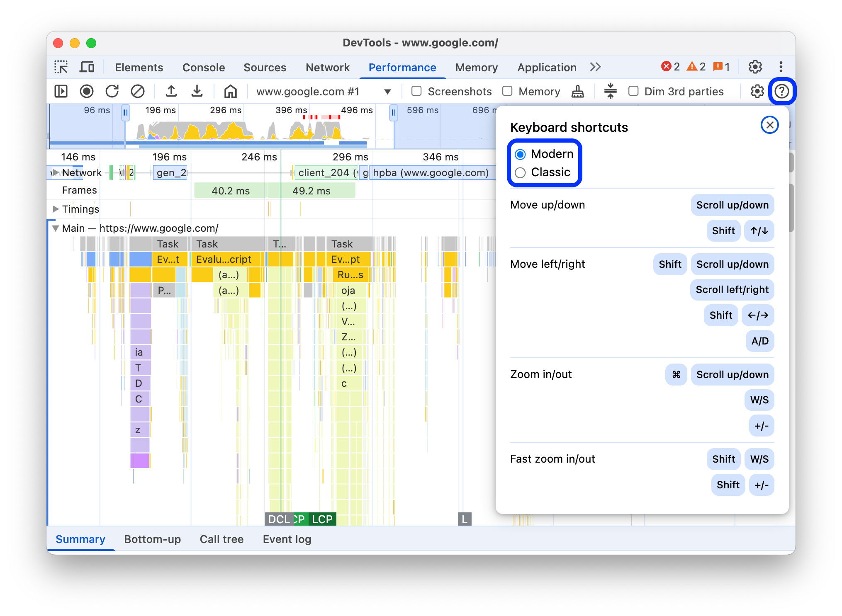Select the Classic keyboard shortcut mode

[521, 172]
